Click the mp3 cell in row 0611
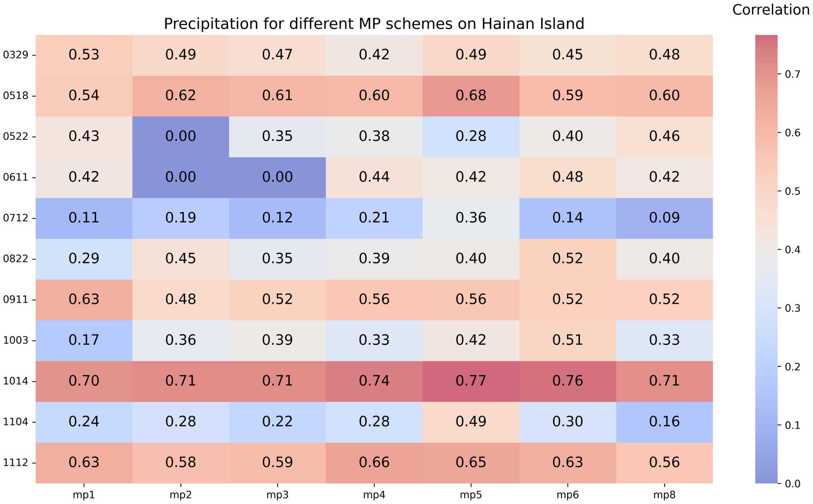The image size is (813, 504). pyautogui.click(x=277, y=177)
